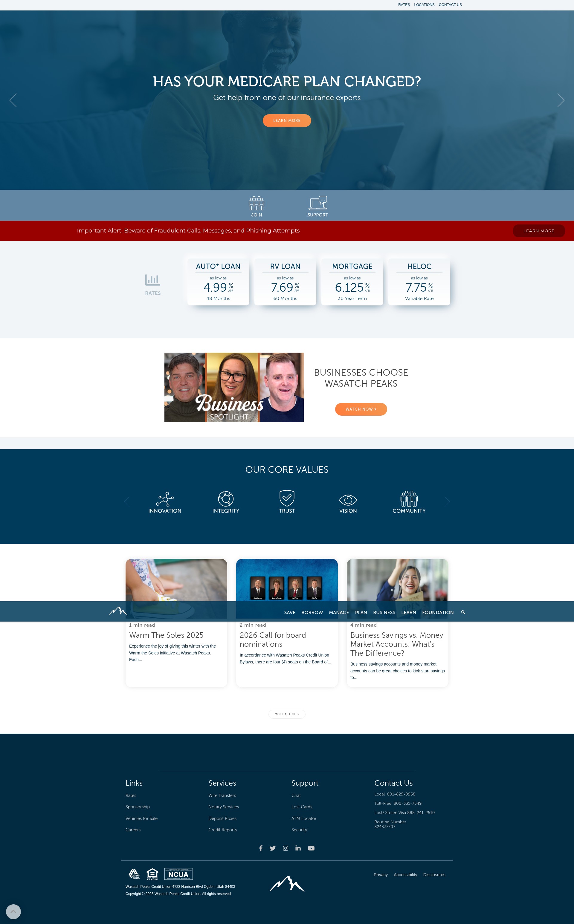Image resolution: width=574 pixels, height=924 pixels.
Task: Open the Learn navigation menu
Action: pos(408,612)
